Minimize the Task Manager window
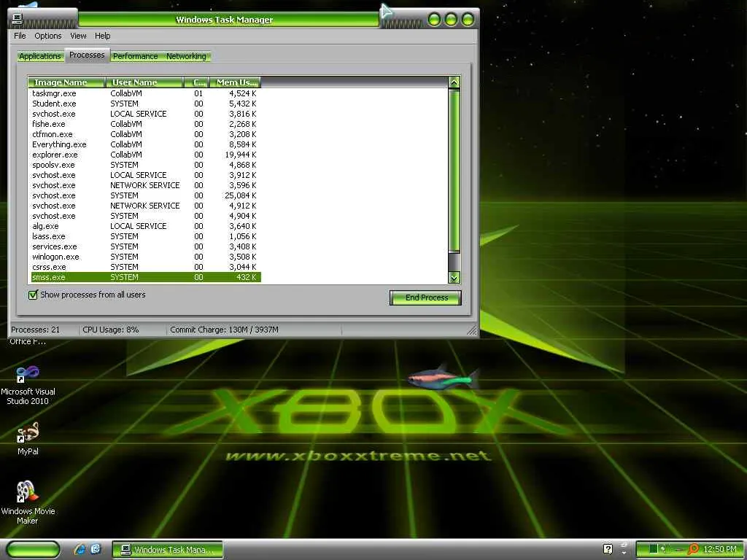747x560 pixels. pos(434,20)
